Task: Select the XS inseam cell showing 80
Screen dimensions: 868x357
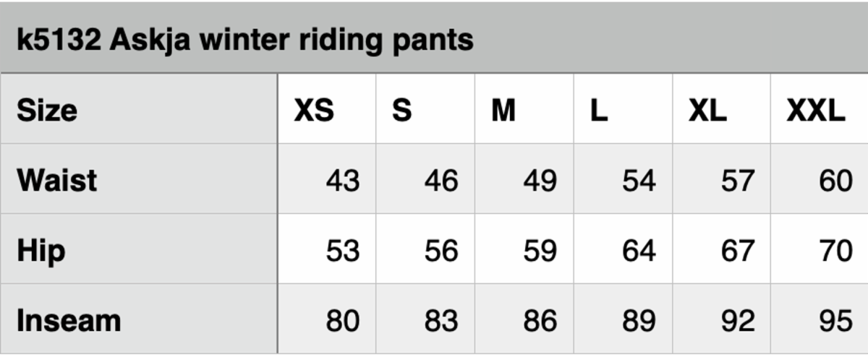Action: (342, 321)
